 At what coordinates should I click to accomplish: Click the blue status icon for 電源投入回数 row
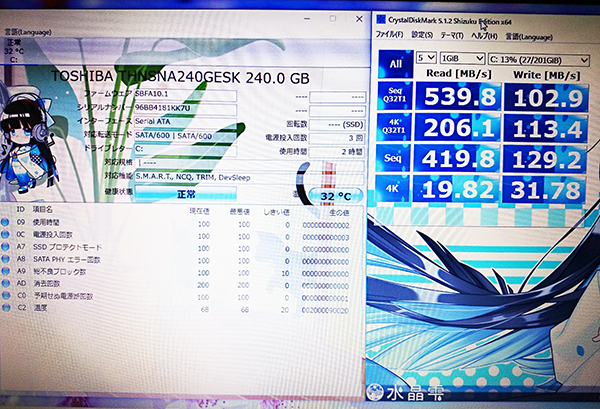pos(5,235)
